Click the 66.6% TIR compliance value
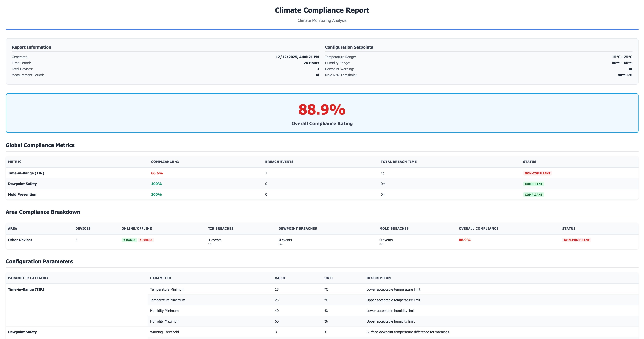The image size is (644, 339). coord(157,173)
